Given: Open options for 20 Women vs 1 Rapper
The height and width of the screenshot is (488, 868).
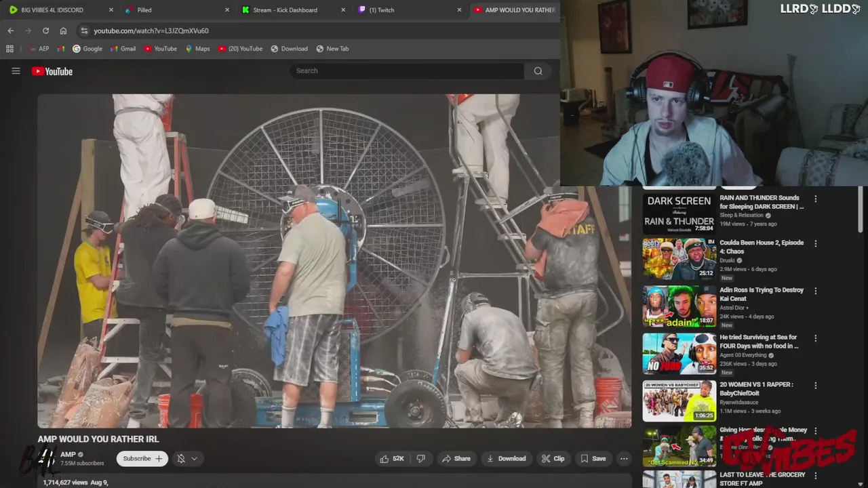Looking at the screenshot, I should [x=816, y=386].
